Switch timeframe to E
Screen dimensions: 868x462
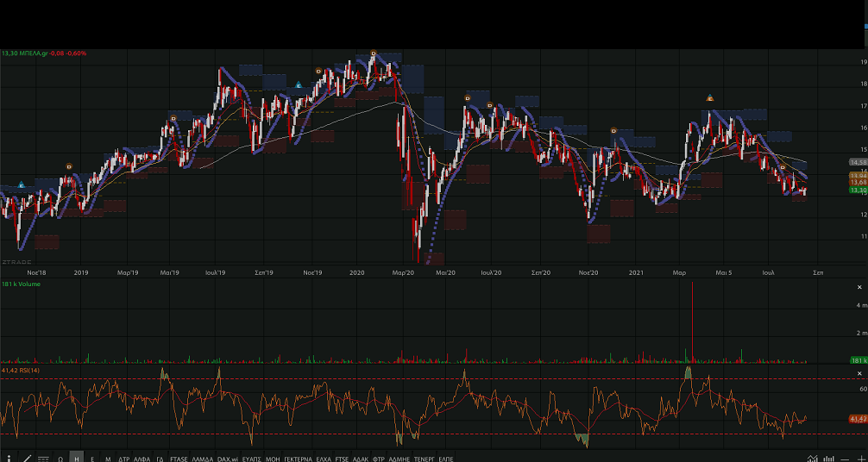(92, 459)
